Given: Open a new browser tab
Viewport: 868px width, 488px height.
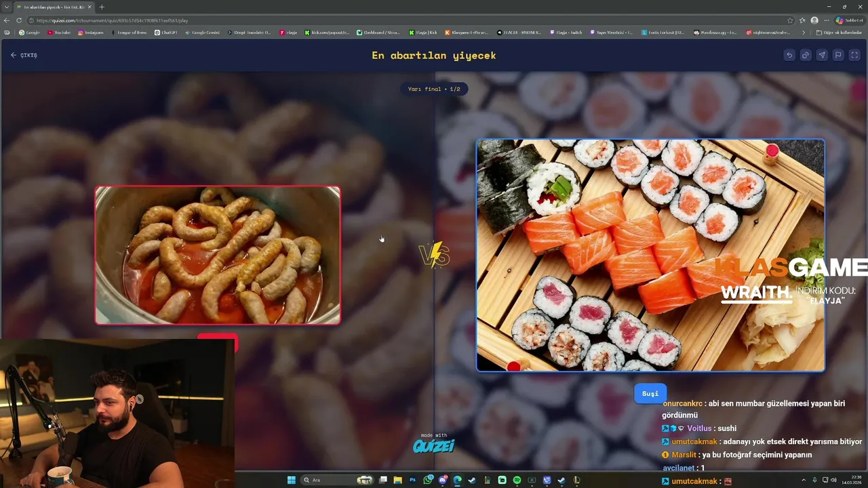Looking at the screenshot, I should click(x=102, y=7).
